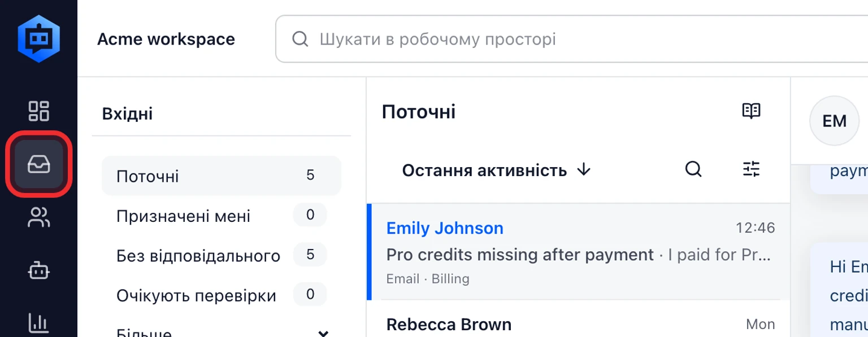
Task: Open Rebecca Brown conversation
Action: click(578, 324)
